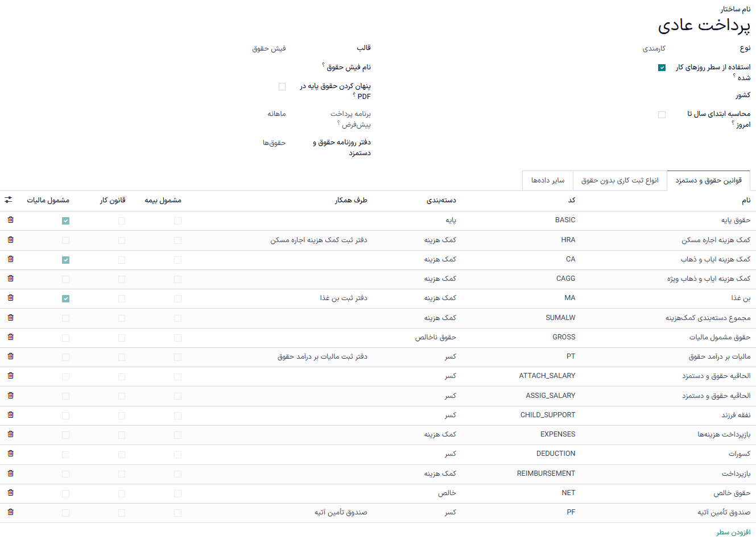Image resolution: width=756 pixels, height=540 pixels.
Task: Open the برنامه پرداخت پیش‌فرض dropdown
Action: pyautogui.click(x=275, y=114)
